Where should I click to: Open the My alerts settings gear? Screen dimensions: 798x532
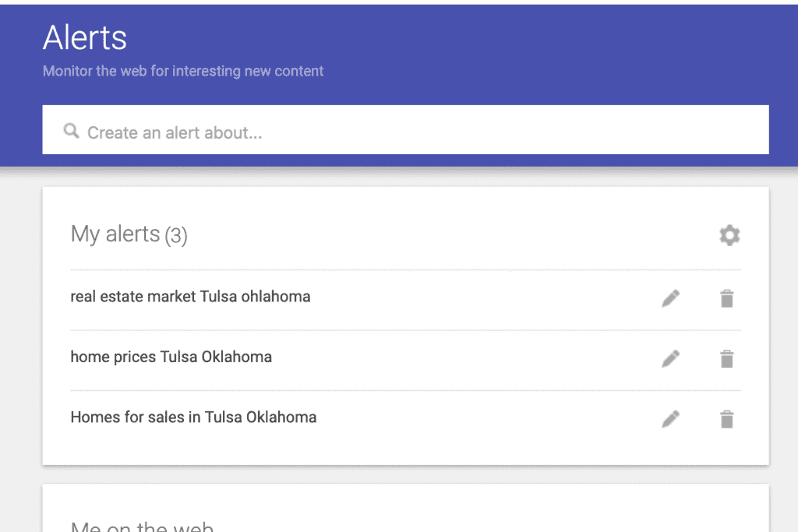729,235
